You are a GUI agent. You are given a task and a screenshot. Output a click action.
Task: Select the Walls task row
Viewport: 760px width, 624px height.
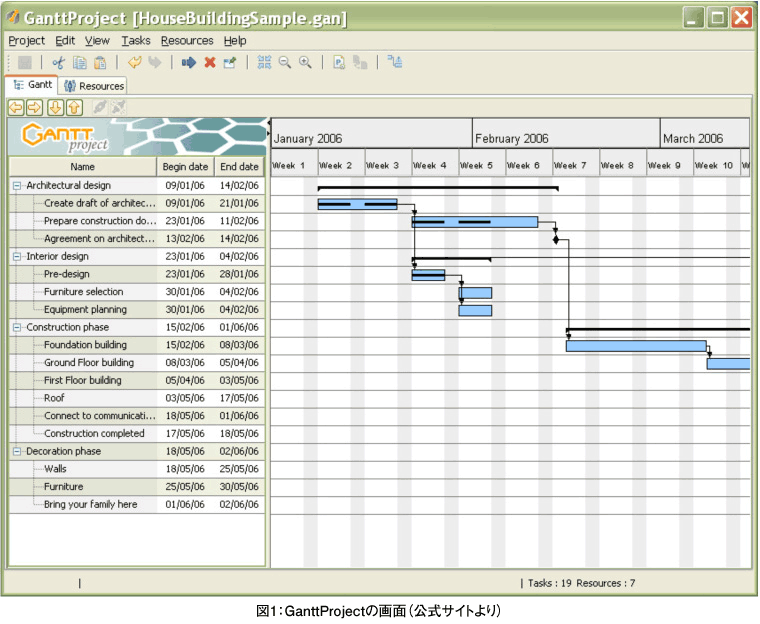(137, 469)
